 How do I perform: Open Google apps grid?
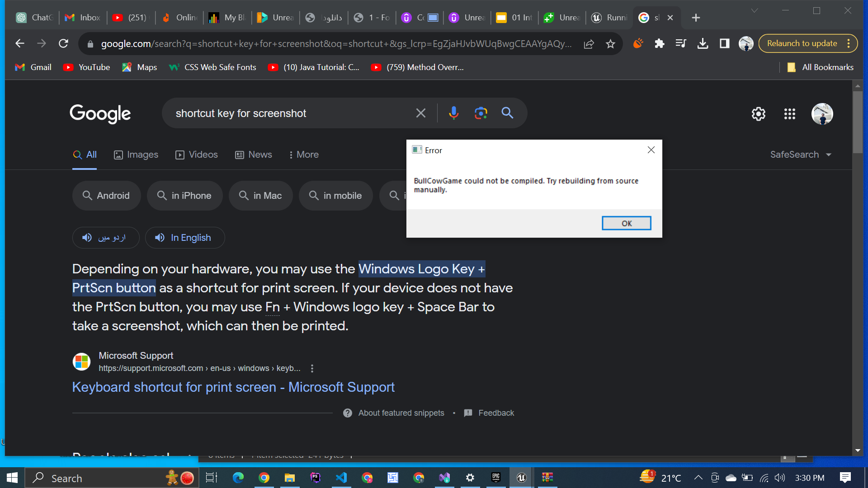[789, 114]
